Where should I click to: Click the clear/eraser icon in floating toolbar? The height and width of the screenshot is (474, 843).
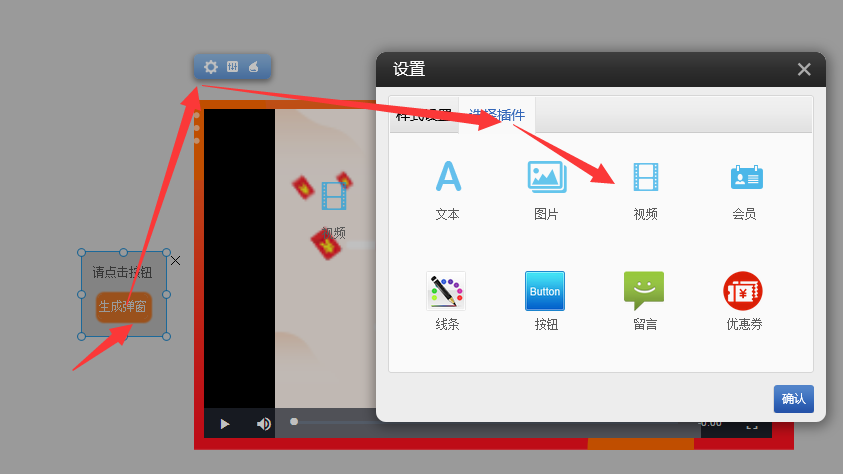coord(254,67)
